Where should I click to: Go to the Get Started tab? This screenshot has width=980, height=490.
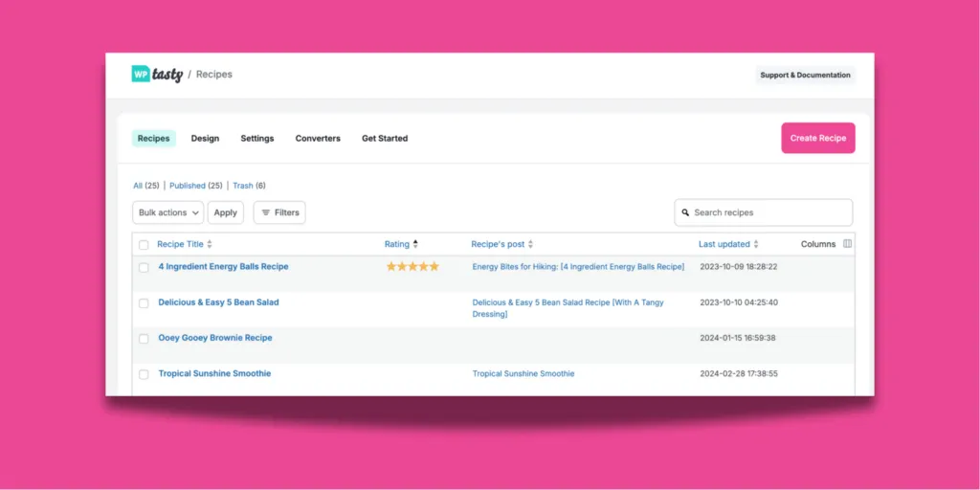[x=385, y=139]
